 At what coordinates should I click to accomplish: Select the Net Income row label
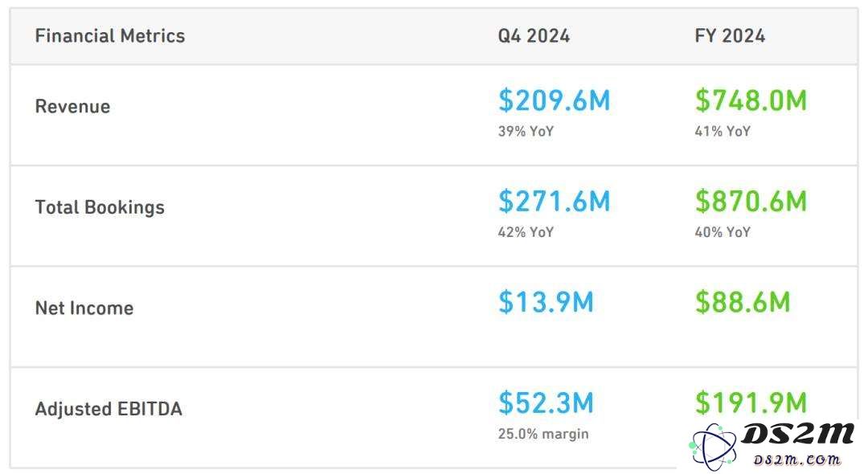[x=84, y=308]
